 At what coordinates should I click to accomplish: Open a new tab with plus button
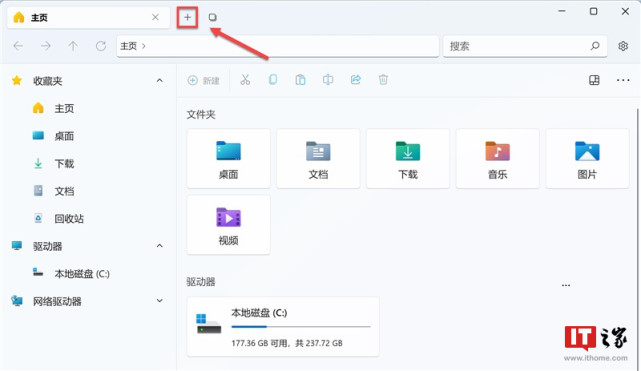187,17
